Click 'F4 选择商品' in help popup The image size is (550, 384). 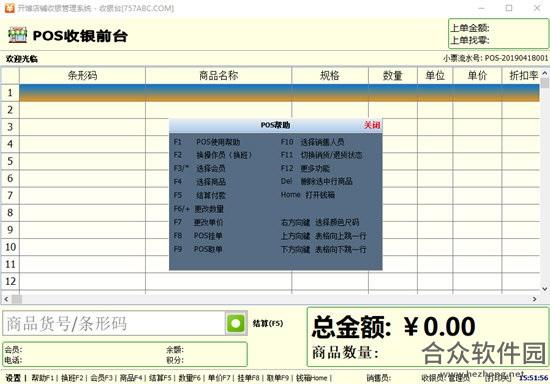click(199, 182)
